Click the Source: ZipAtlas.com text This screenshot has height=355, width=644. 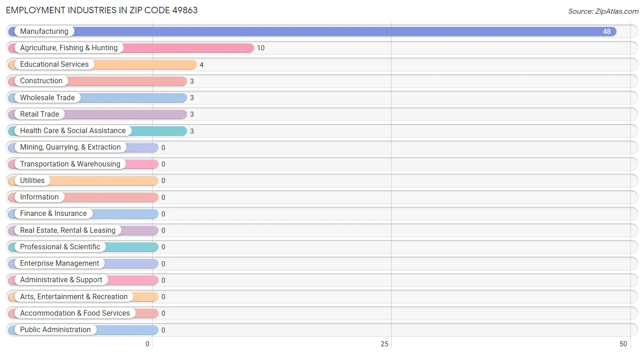point(603,11)
